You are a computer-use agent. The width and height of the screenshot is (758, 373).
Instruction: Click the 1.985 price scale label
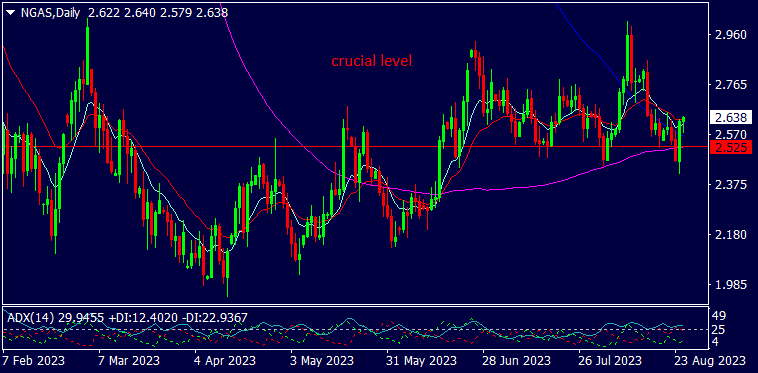(x=732, y=285)
